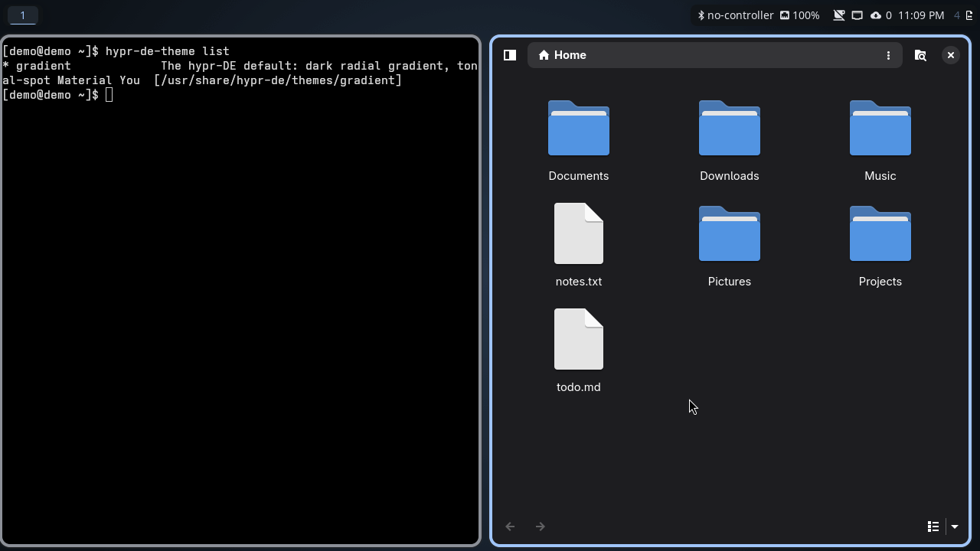Screen dimensions: 980x551
Task: Search files in the file manager
Action: [x=920, y=55]
